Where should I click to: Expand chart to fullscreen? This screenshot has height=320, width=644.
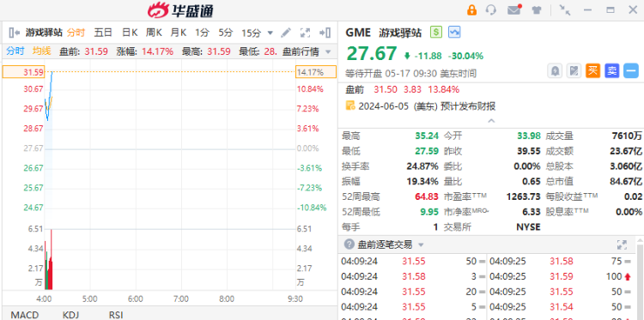tap(305, 33)
